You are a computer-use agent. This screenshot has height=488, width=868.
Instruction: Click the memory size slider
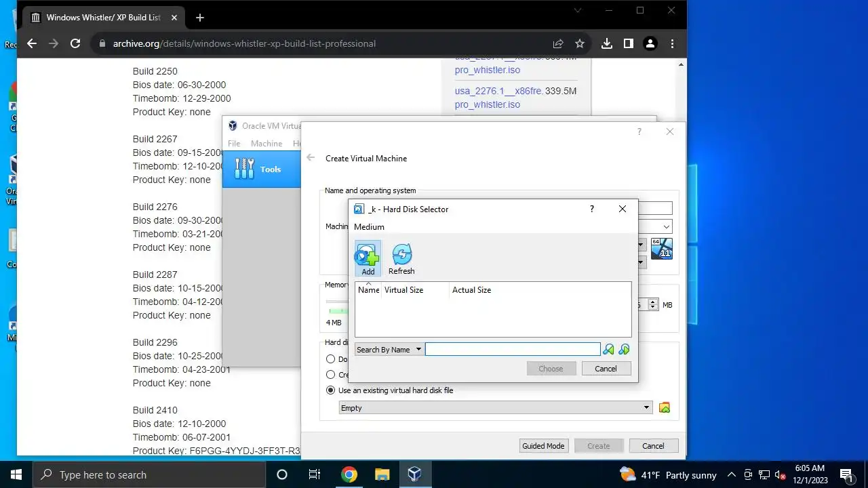(337, 302)
